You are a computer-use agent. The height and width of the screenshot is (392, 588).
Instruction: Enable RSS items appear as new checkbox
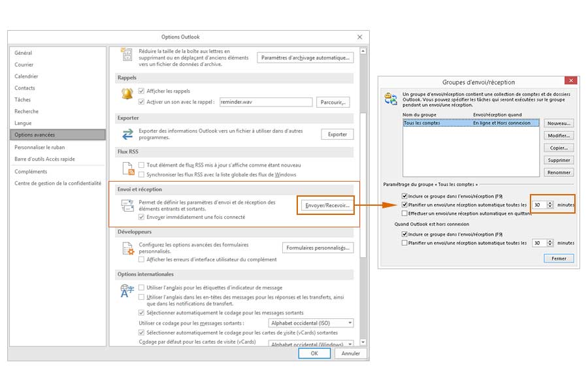point(141,165)
